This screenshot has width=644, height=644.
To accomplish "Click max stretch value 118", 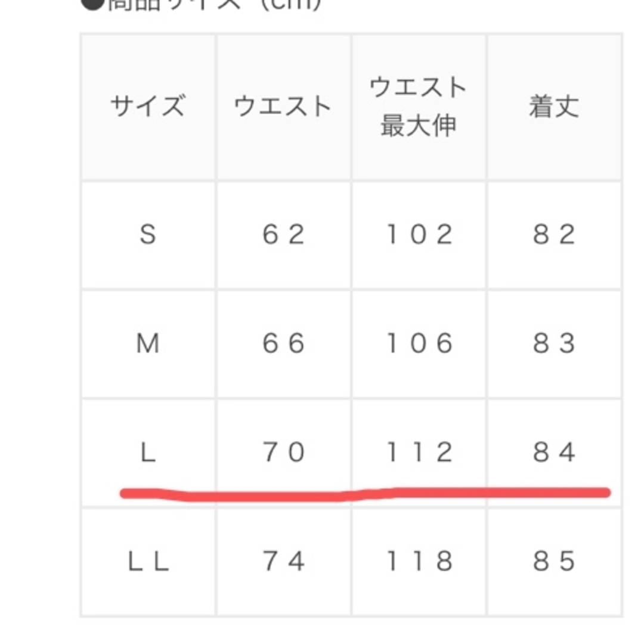I will (419, 562).
